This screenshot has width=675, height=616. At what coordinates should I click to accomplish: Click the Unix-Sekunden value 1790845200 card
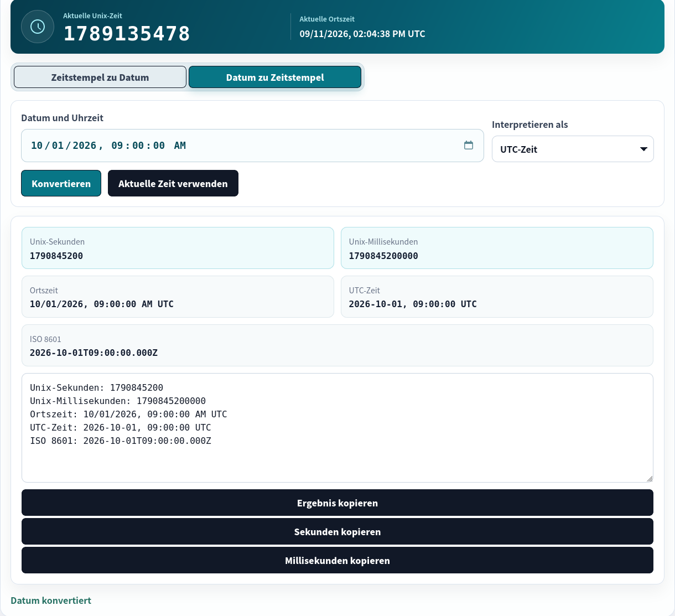point(178,248)
